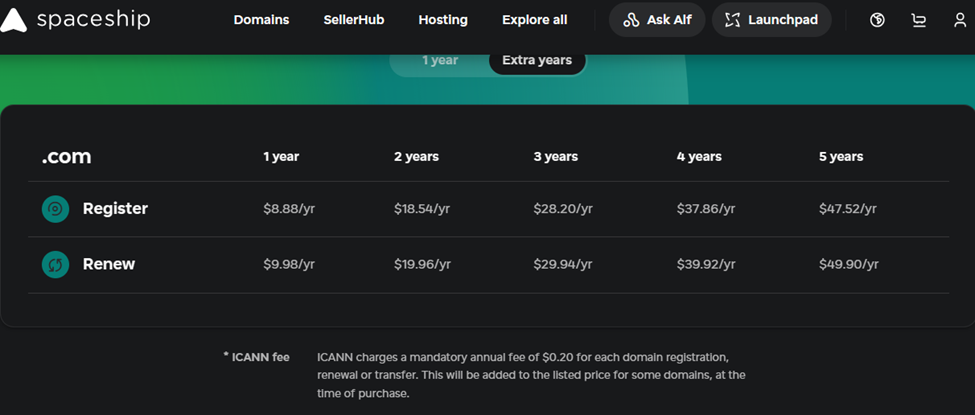Viewport: 975px width, 415px height.
Task: Click the Spaceship rocket logo icon
Action: [x=13, y=20]
